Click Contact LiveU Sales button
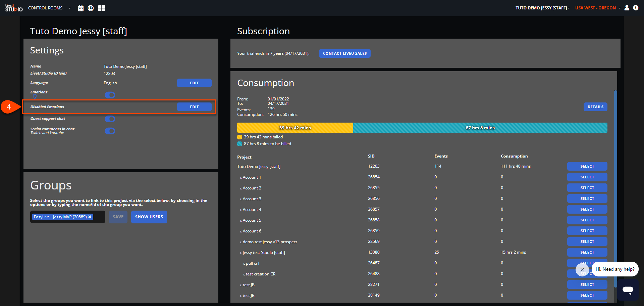 click(x=344, y=53)
